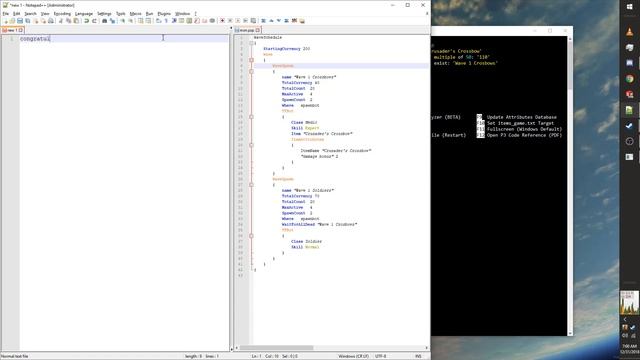Click the Windows (CR LF) status bar entry

(x=353, y=356)
